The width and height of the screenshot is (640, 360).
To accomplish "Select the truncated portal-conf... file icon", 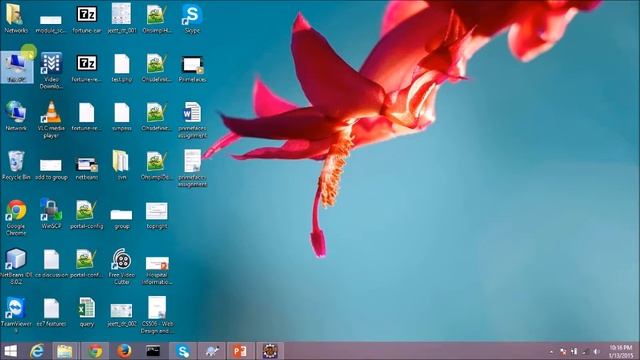I will tap(87, 264).
